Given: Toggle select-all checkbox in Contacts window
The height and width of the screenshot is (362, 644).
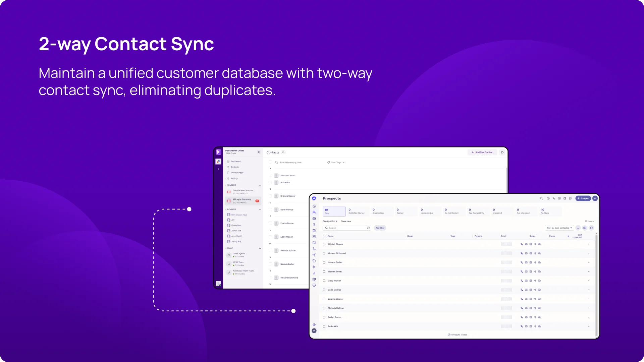Looking at the screenshot, I should click(270, 162).
